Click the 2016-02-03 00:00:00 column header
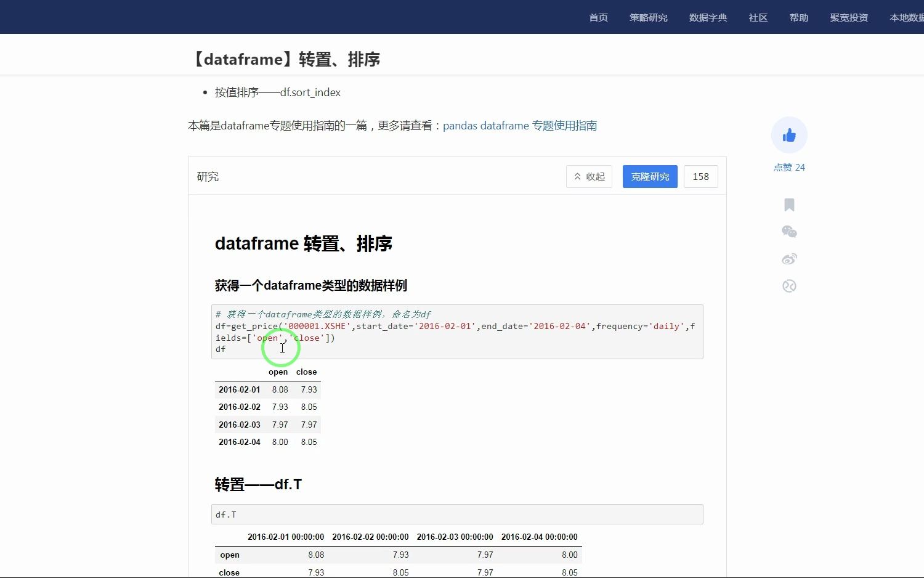The image size is (924, 578). 455,537
